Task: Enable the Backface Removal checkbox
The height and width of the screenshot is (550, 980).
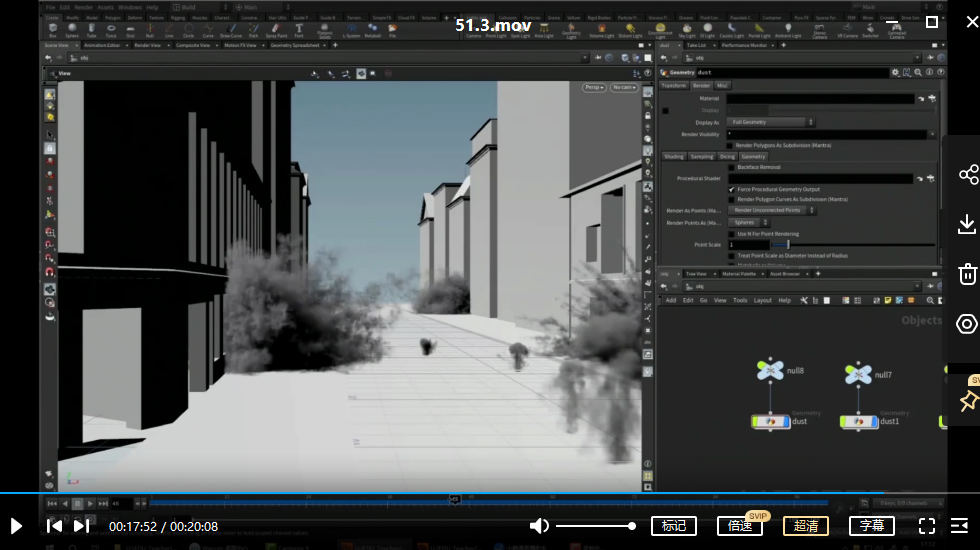Action: (x=731, y=168)
